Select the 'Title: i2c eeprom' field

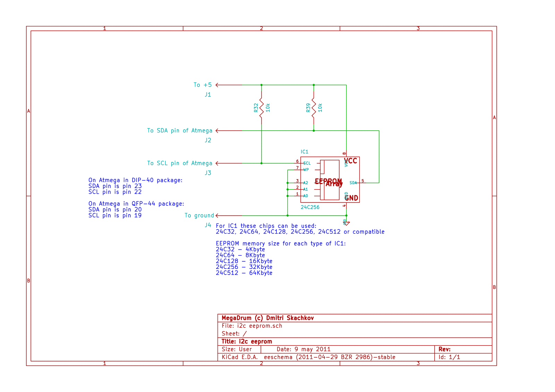(247, 341)
